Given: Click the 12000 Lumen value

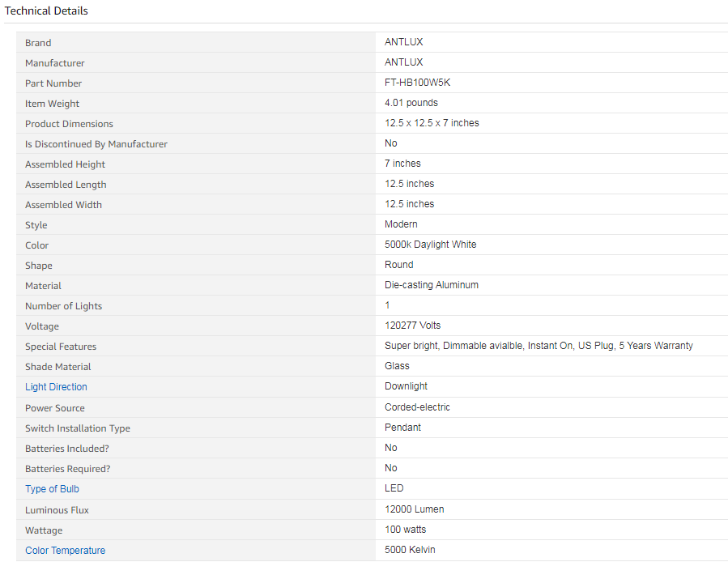Looking at the screenshot, I should tap(414, 509).
